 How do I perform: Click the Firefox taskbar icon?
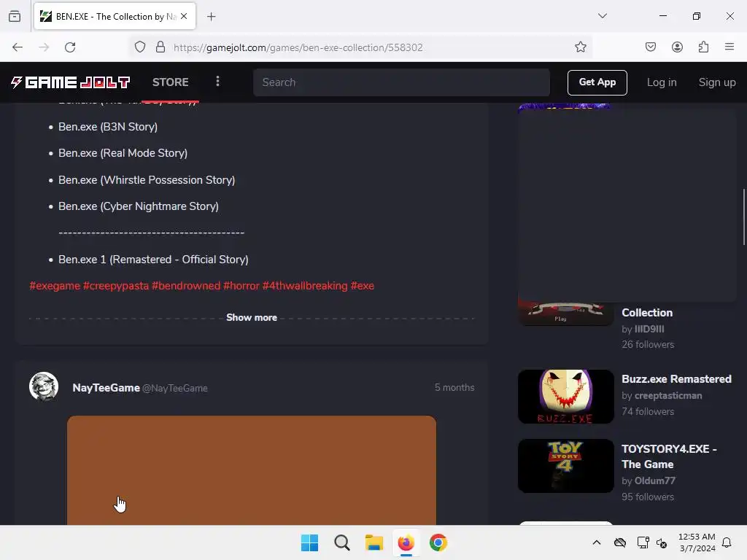coord(406,542)
